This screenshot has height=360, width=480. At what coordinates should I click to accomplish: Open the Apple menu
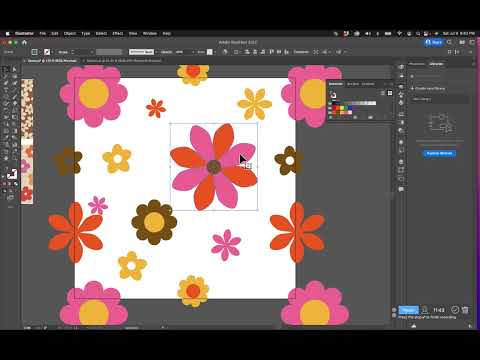pos(7,33)
